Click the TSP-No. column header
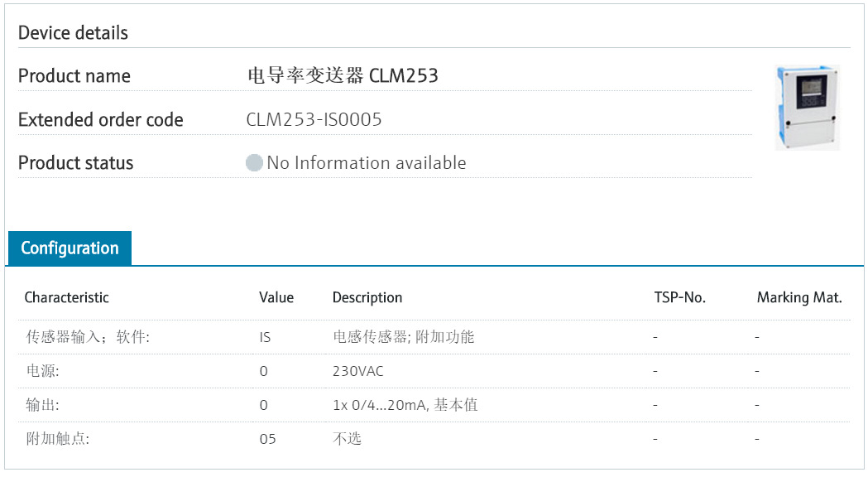868x477 pixels. (x=680, y=297)
